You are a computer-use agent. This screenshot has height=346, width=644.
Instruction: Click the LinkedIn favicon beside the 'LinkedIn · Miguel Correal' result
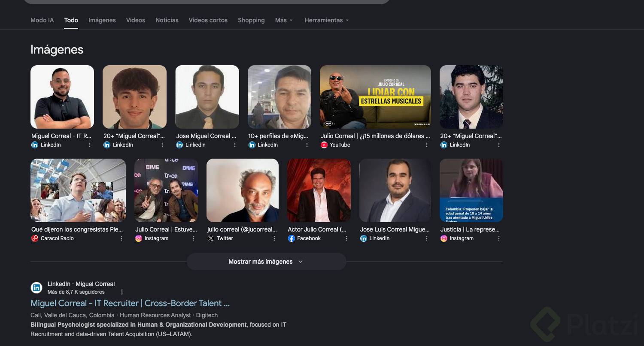[36, 288]
